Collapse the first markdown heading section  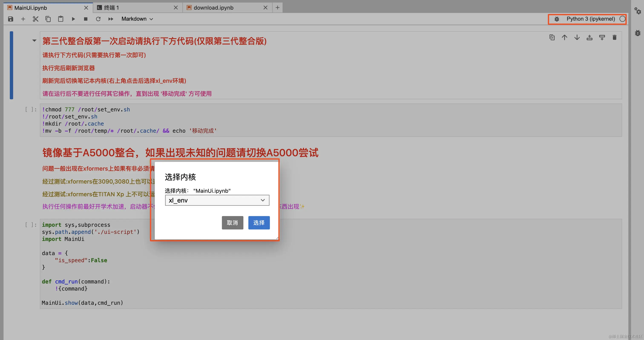(x=34, y=40)
